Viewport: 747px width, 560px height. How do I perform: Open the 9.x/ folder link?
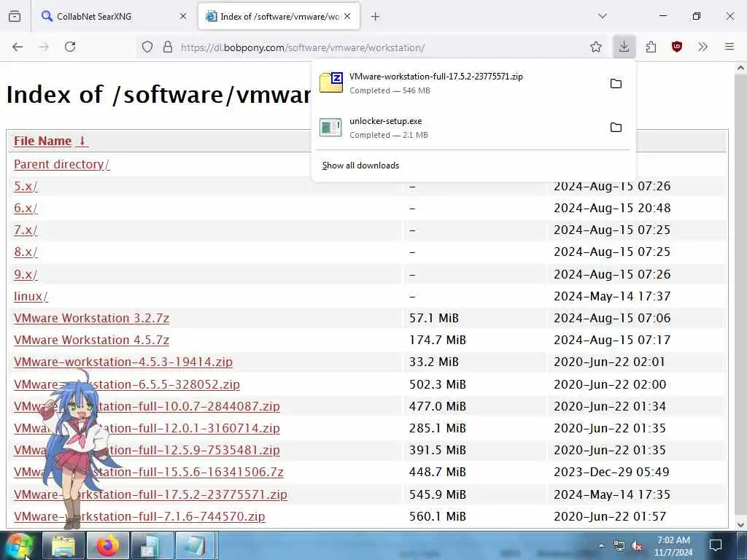26,274
